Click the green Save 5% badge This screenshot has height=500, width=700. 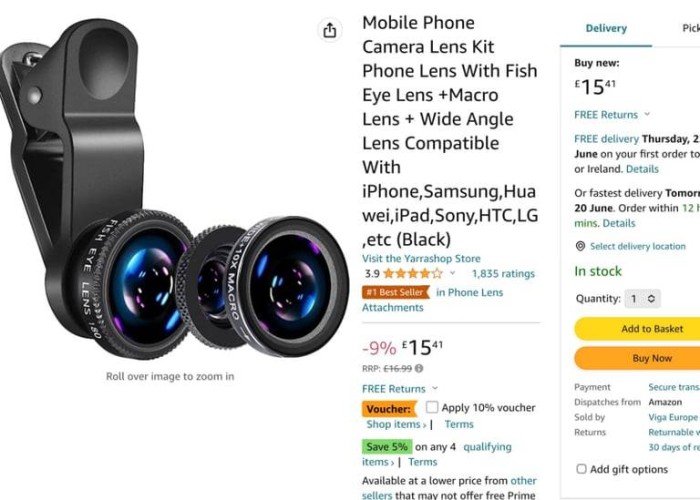tap(387, 447)
